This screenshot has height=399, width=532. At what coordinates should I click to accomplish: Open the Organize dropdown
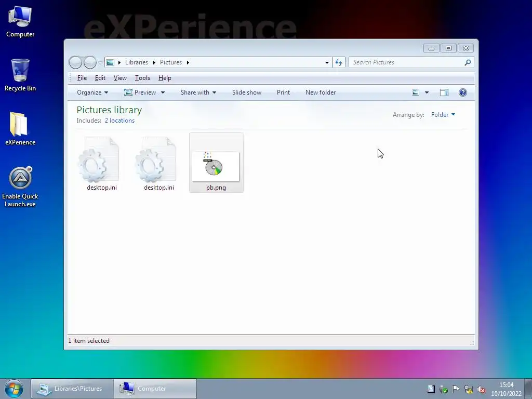pyautogui.click(x=92, y=92)
